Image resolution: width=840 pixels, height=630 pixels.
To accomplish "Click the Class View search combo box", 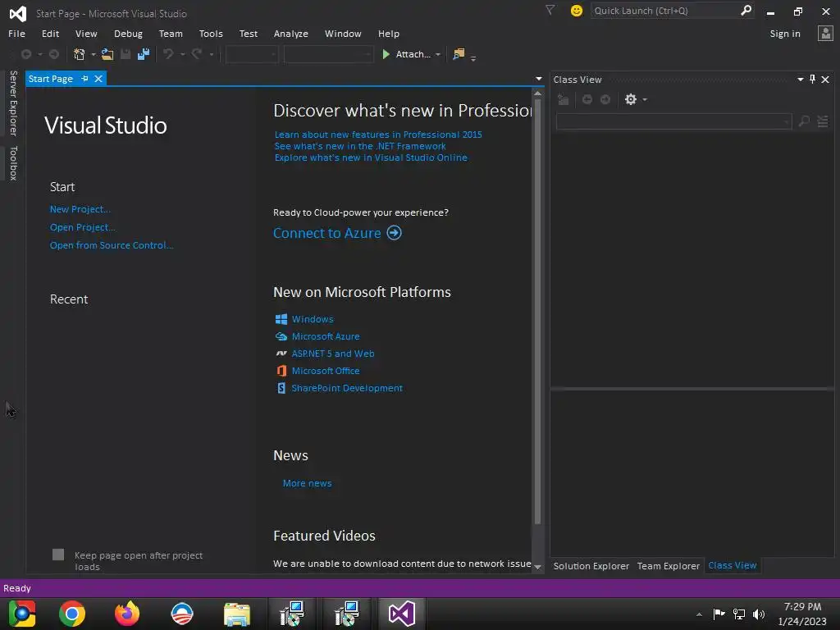I will click(x=674, y=121).
